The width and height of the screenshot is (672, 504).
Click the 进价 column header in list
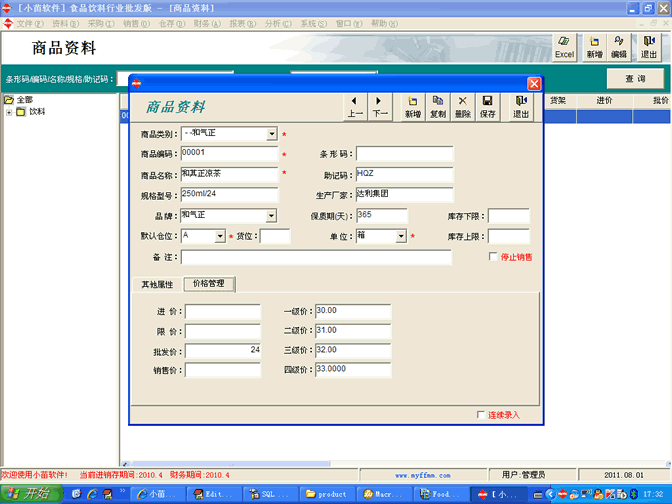(604, 101)
